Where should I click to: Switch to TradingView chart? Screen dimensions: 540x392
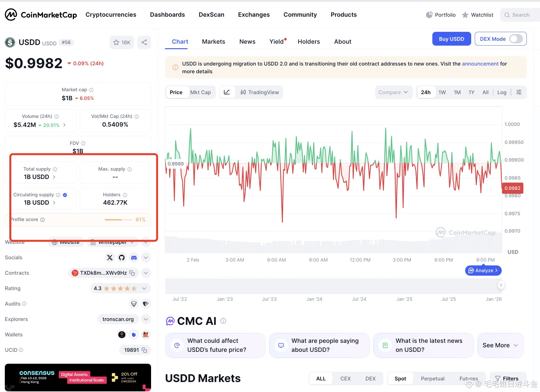[260, 92]
